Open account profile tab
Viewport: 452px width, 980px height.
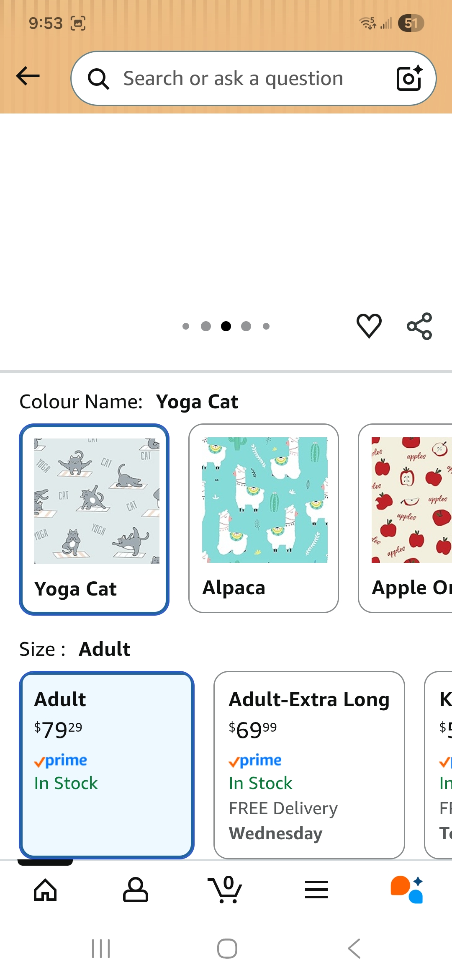[135, 890]
